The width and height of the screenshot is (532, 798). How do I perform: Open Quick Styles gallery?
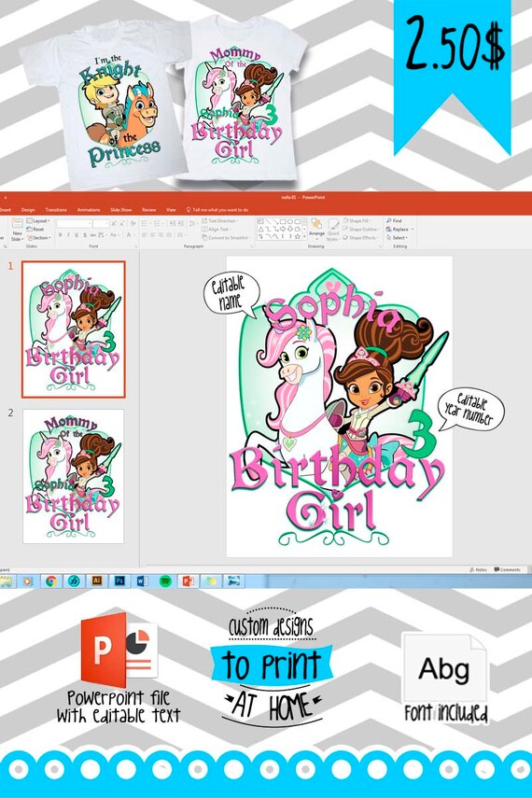[x=333, y=230]
